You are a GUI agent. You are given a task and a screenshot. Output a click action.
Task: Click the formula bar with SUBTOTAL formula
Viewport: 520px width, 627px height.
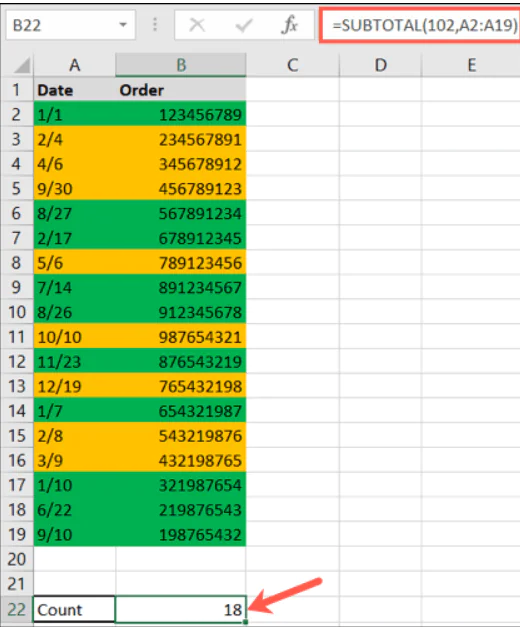pyautogui.click(x=421, y=25)
